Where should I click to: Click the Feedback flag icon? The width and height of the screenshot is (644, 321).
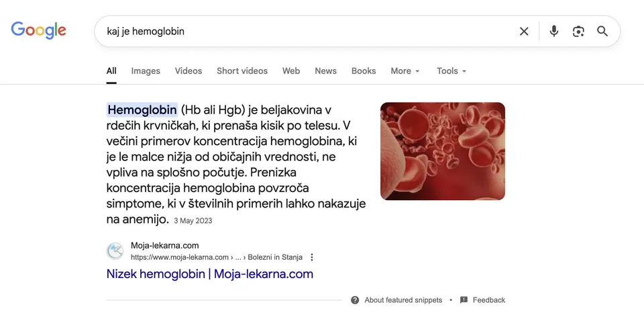(464, 300)
